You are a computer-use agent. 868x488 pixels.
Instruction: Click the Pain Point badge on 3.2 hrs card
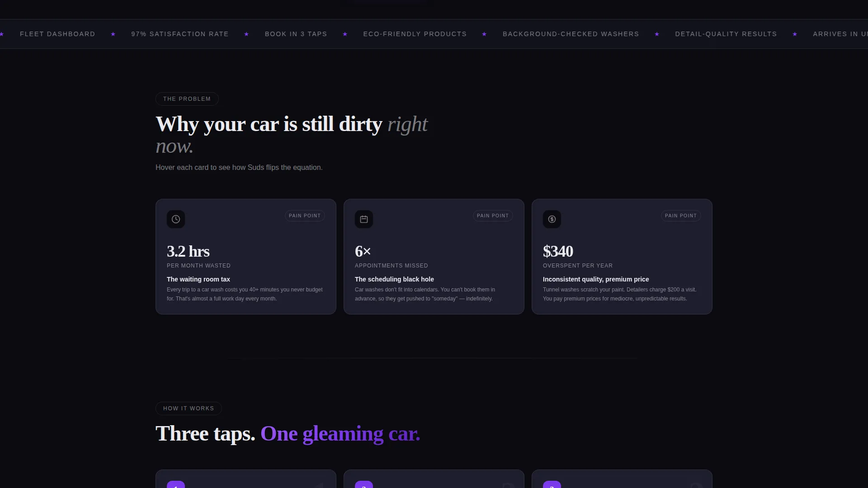(305, 216)
